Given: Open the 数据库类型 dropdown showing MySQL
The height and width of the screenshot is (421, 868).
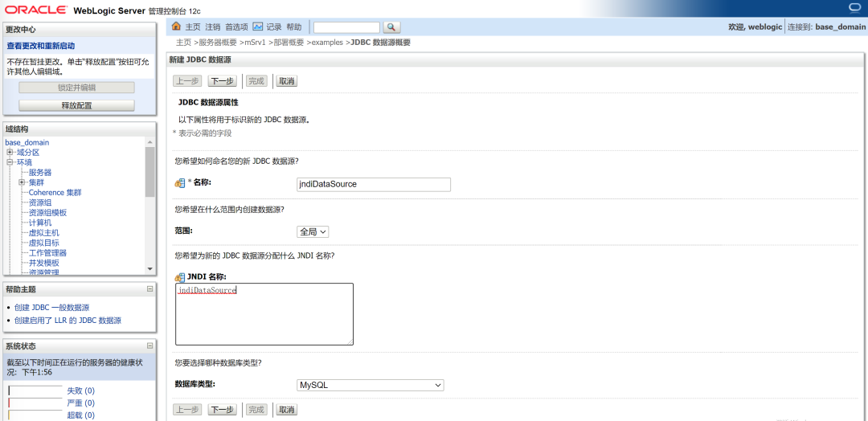Looking at the screenshot, I should [371, 385].
